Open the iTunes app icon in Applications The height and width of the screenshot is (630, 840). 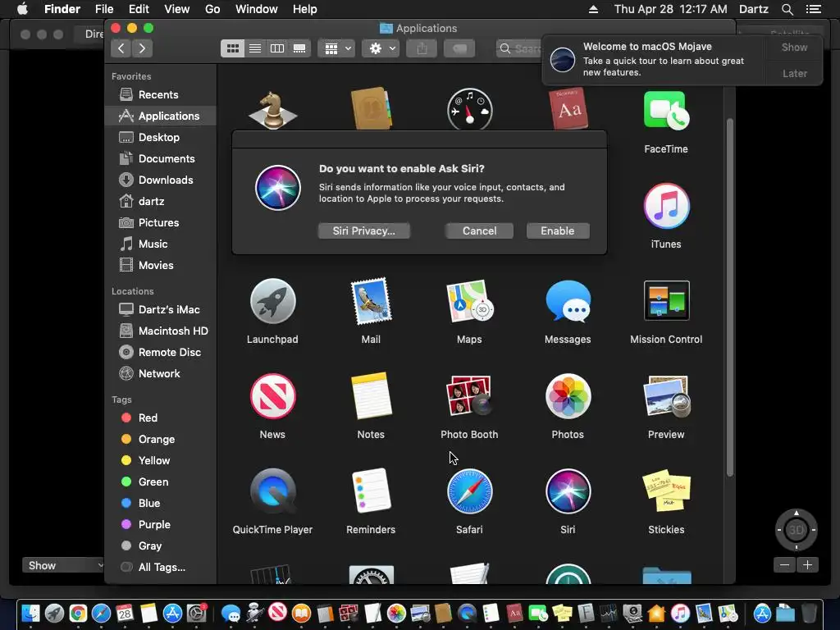666,206
